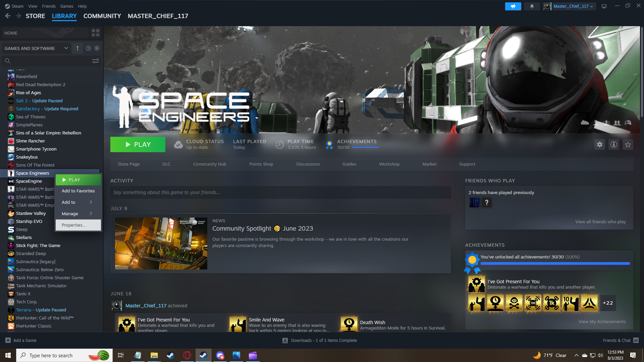Toggle the library grid view icon

(96, 33)
